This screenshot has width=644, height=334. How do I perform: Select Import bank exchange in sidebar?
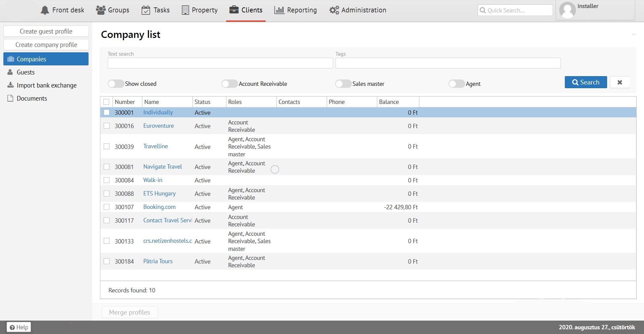point(46,86)
